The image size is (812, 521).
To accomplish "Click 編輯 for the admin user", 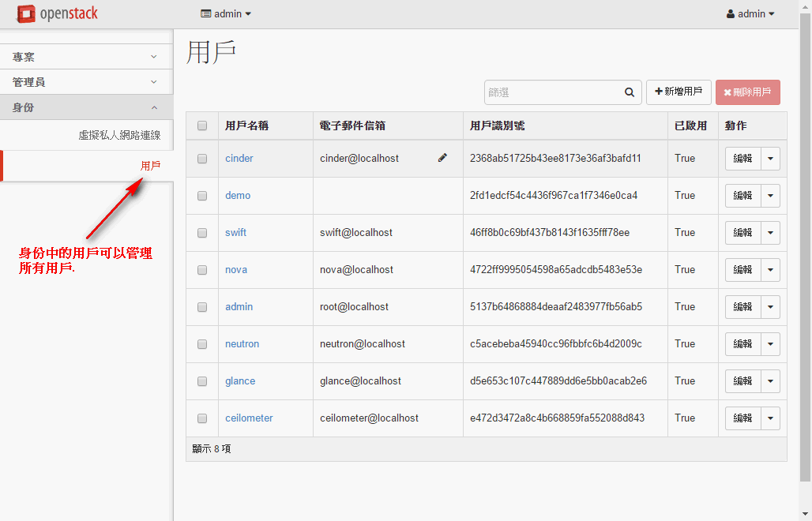I will pyautogui.click(x=742, y=307).
